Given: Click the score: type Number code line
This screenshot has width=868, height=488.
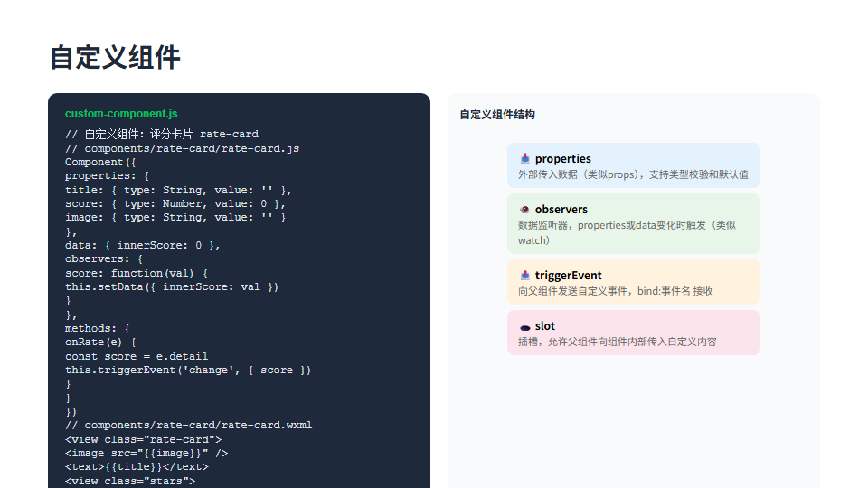Looking at the screenshot, I should (x=175, y=203).
